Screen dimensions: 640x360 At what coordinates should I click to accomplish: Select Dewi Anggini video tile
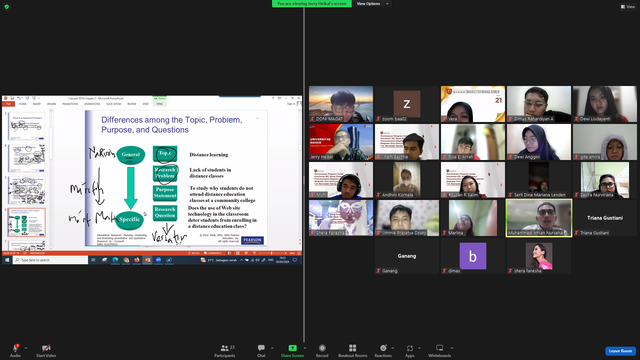[x=539, y=142]
